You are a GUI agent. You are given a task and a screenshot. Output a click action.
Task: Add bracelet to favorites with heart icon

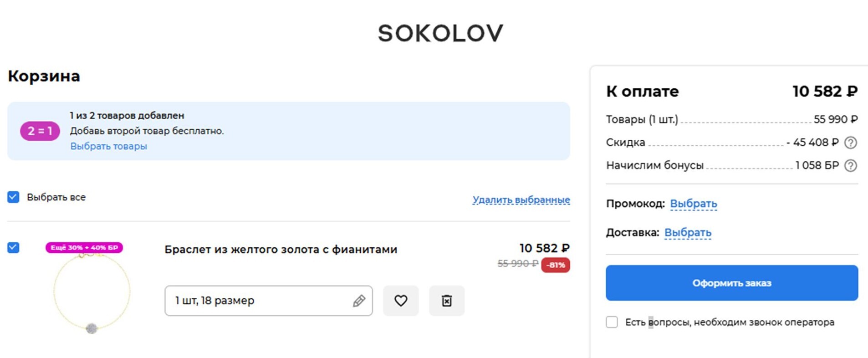coord(401,301)
